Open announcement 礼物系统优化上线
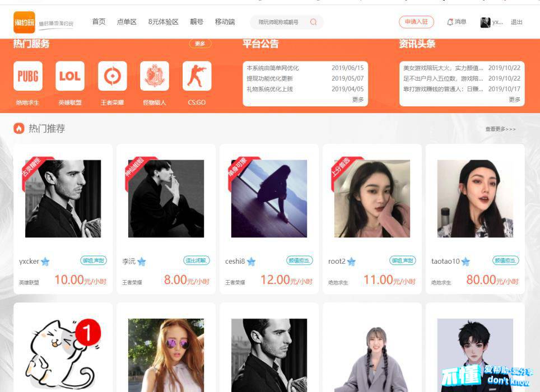 tap(269, 89)
